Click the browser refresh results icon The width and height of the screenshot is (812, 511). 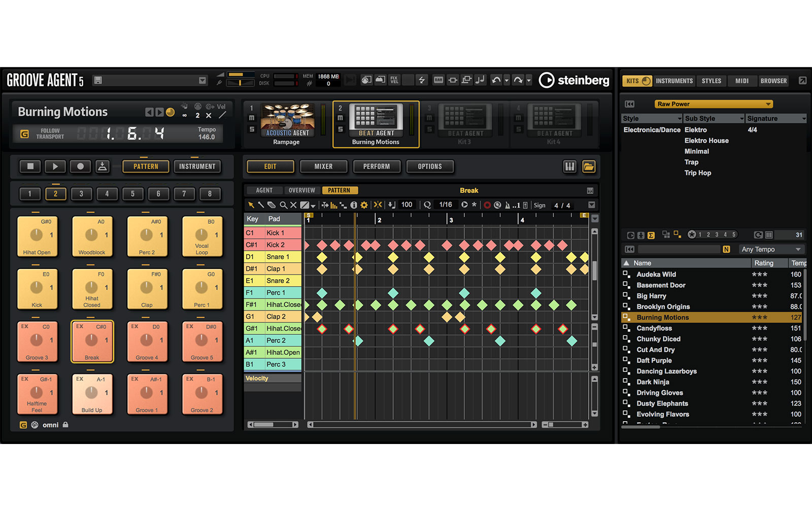[x=758, y=235]
